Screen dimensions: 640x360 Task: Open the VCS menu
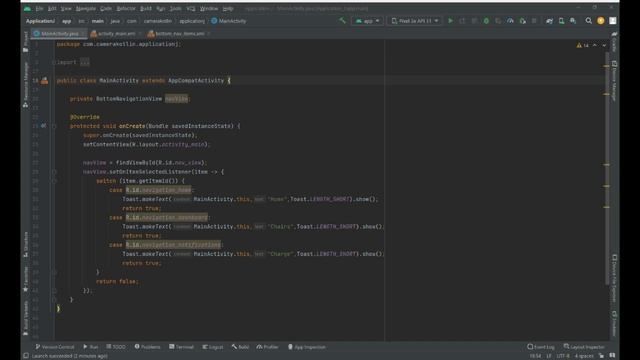[191, 8]
